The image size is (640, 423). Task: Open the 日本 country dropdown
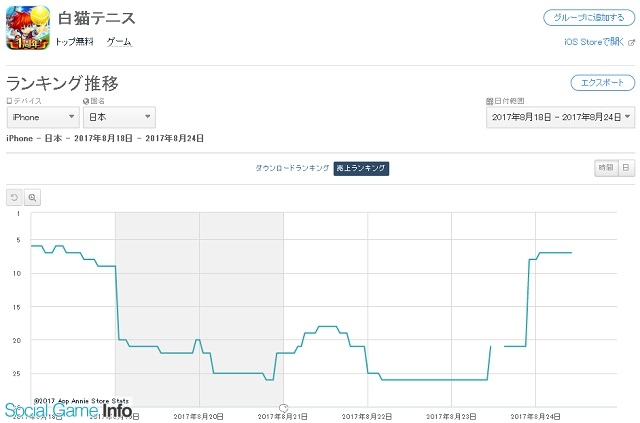(x=119, y=117)
